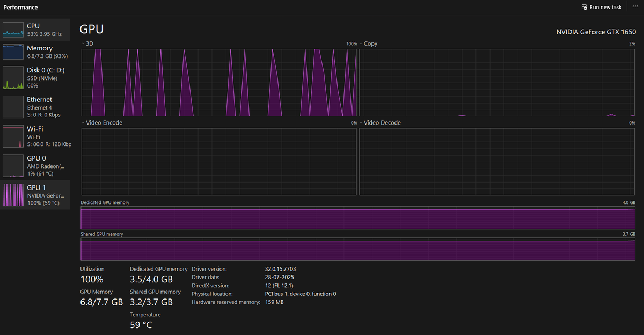644x335 pixels.
Task: Select the Wi-Fi throughput graph icon
Action: 13,136
